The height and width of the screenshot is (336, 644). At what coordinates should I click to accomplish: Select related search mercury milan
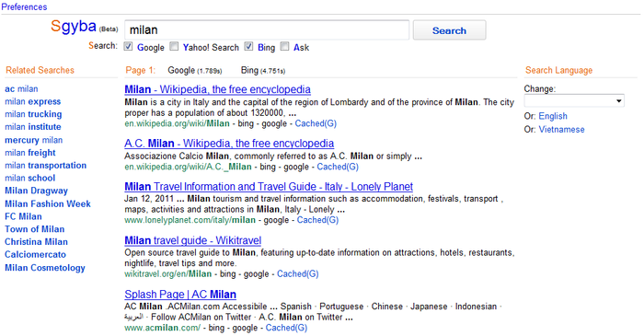34,140
